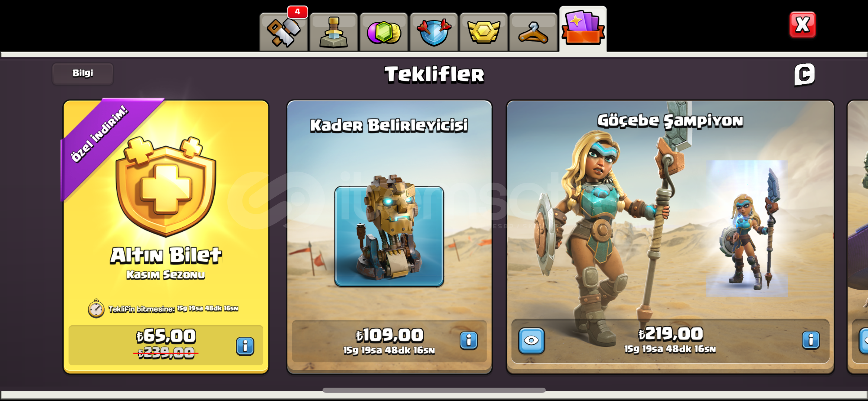The image size is (868, 401).
Task: Open the gold hexagon badge tab
Action: pyautogui.click(x=484, y=32)
